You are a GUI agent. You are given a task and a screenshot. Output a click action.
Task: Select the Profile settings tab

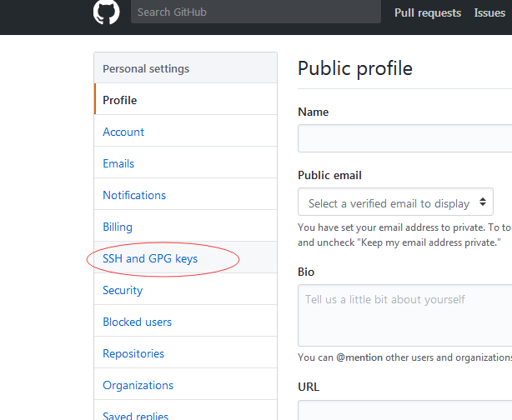tap(120, 100)
